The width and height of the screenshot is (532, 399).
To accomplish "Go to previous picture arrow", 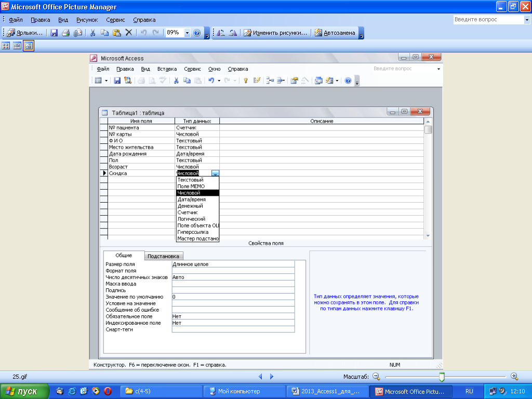I will coord(260,376).
